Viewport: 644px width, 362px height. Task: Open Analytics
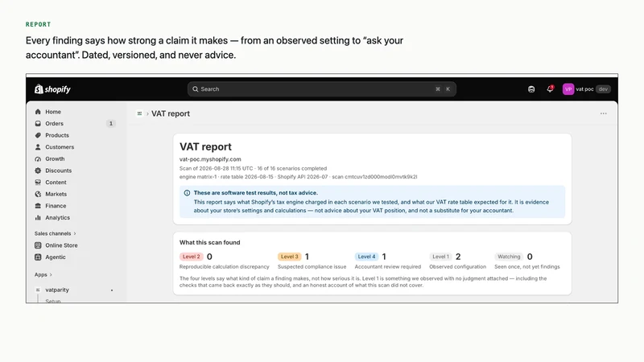coord(57,217)
